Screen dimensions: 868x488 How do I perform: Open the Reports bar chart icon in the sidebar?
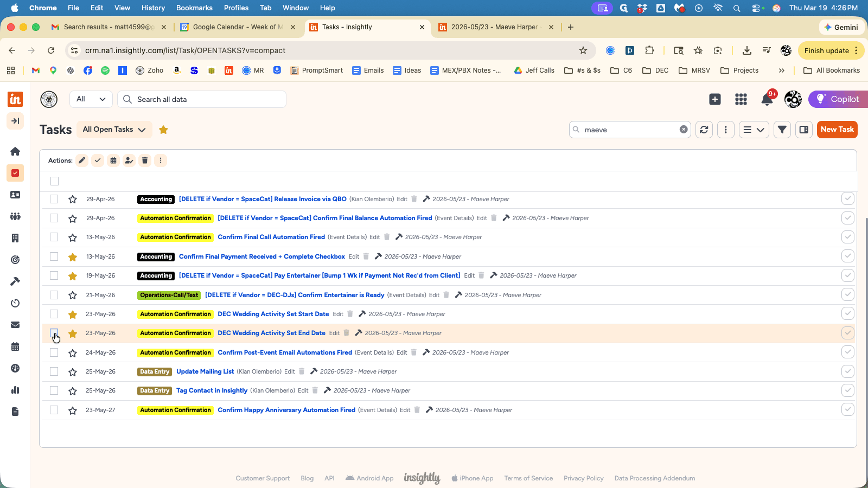(x=15, y=390)
